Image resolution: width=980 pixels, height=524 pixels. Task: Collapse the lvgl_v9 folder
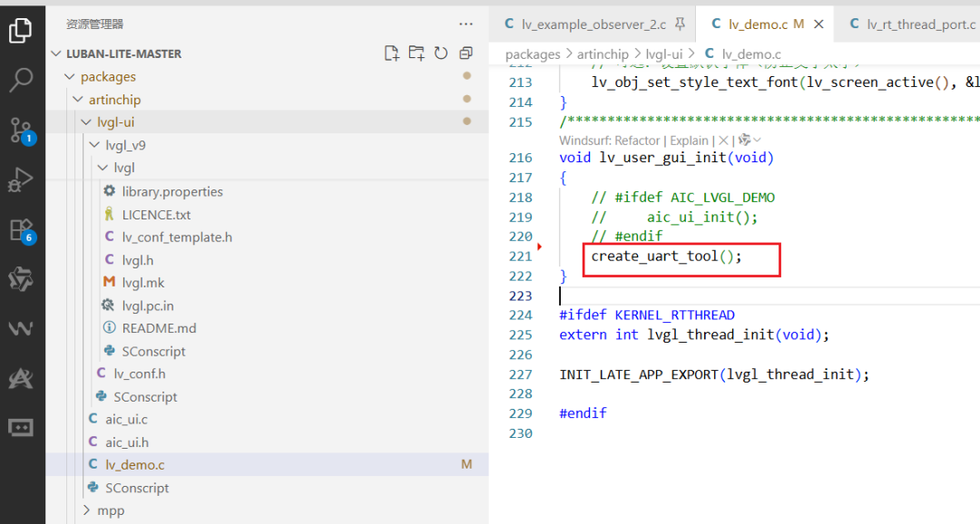(x=94, y=146)
